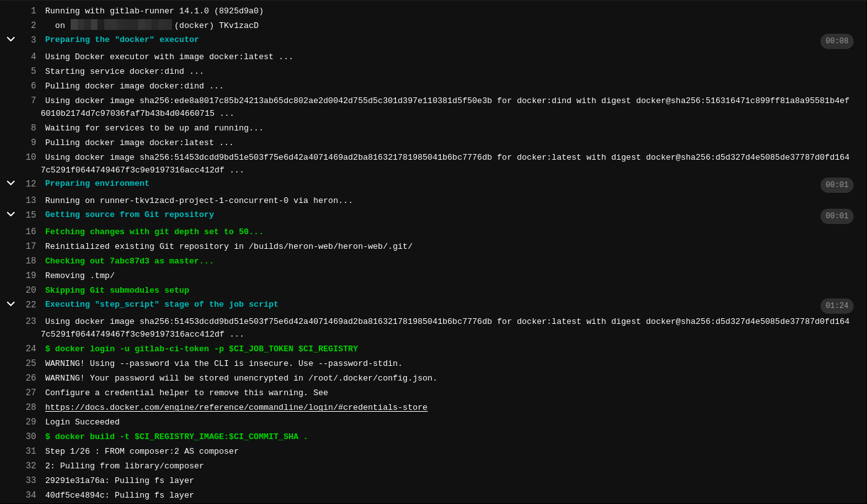Select line 18 "Checking out 7abc87d3 as master"
Image resolution: width=867 pixels, height=504 pixels.
pyautogui.click(x=30, y=261)
